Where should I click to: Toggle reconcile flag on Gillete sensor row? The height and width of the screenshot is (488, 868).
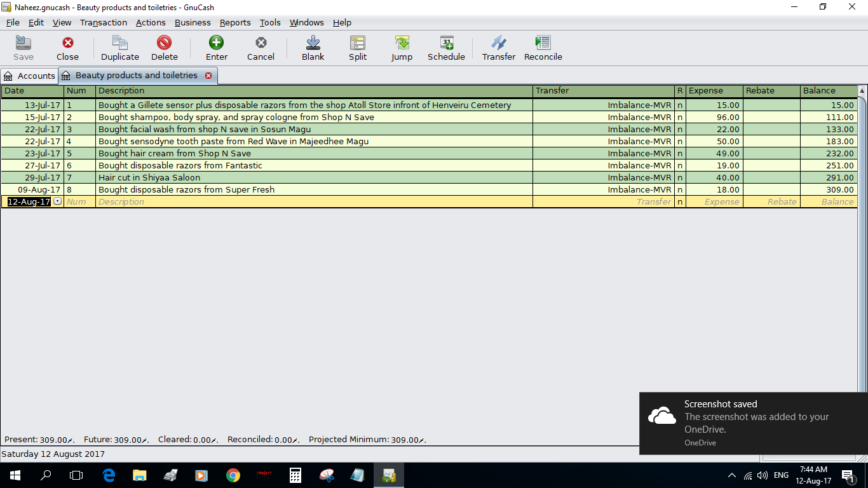(x=680, y=105)
